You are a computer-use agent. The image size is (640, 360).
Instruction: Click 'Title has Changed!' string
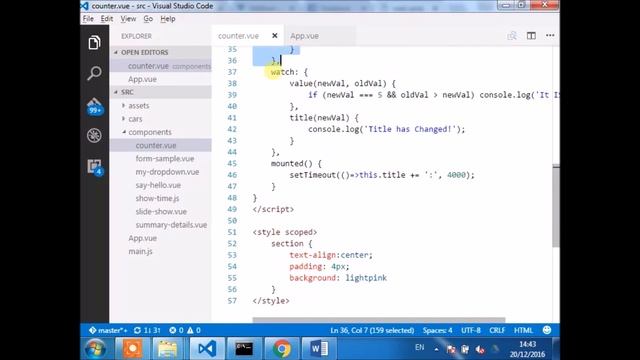pyautogui.click(x=410, y=129)
